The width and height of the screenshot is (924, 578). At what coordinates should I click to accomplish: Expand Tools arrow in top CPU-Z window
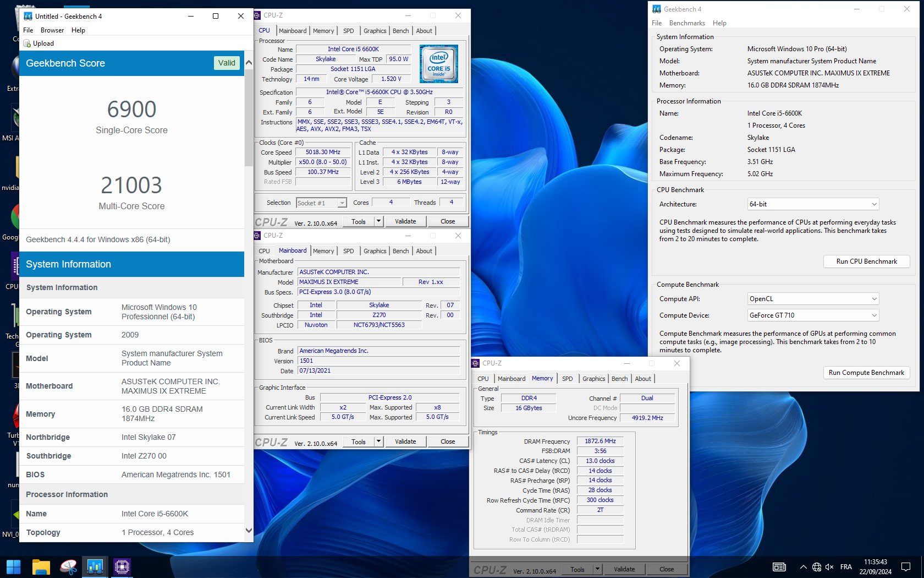(x=378, y=221)
